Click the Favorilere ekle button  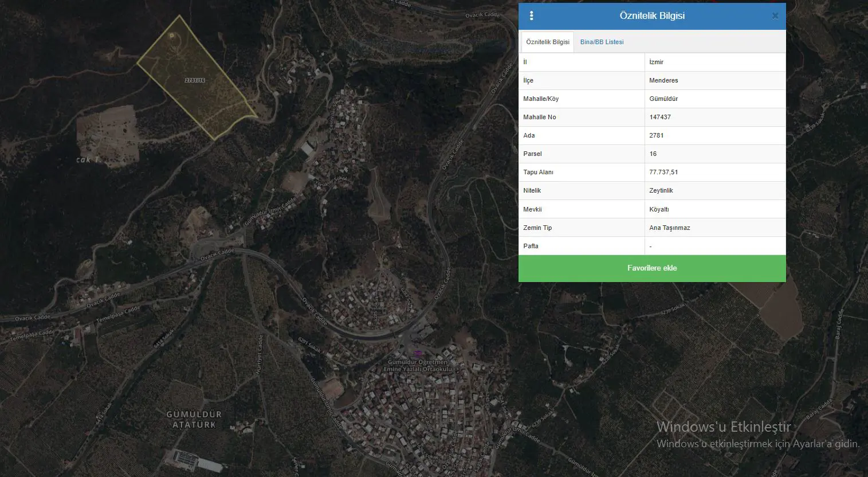[652, 268]
